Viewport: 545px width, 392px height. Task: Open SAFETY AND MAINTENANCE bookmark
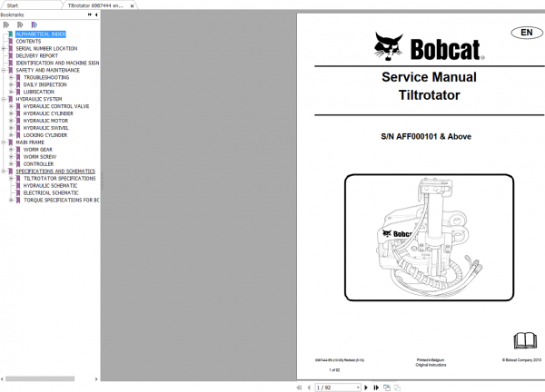(47, 70)
